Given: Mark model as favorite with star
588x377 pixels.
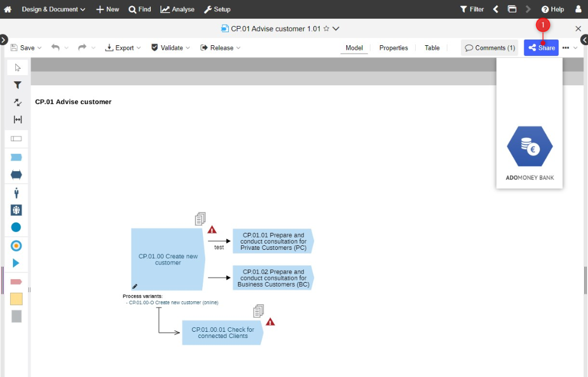Looking at the screenshot, I should coord(326,28).
